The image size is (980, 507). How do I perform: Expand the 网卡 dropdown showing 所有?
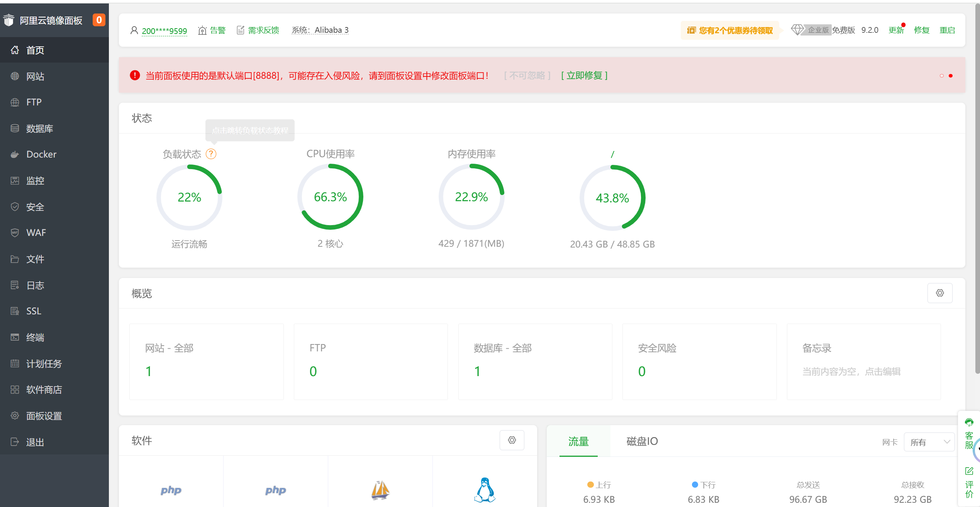(x=929, y=442)
